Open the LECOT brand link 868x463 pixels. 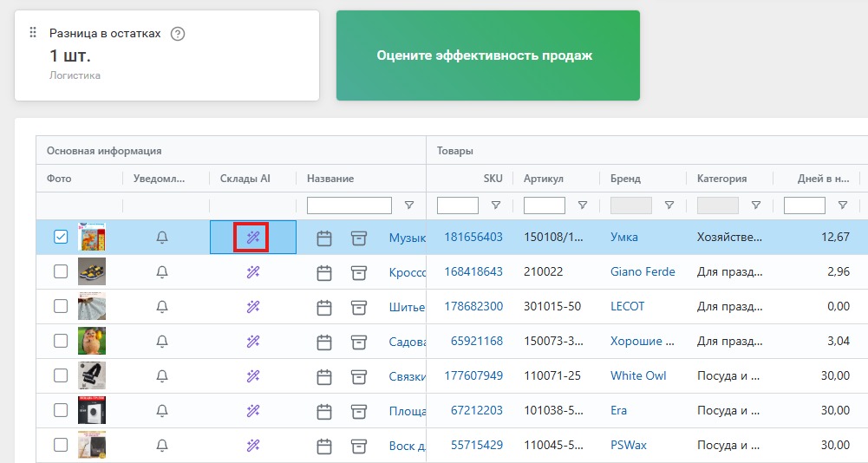pyautogui.click(x=627, y=306)
